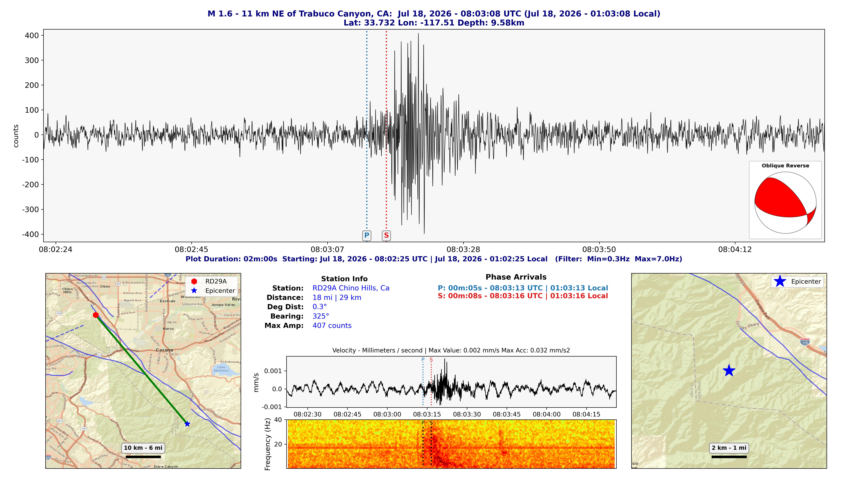Click the "Station Info" heading
The width and height of the screenshot is (868, 488).
click(344, 279)
